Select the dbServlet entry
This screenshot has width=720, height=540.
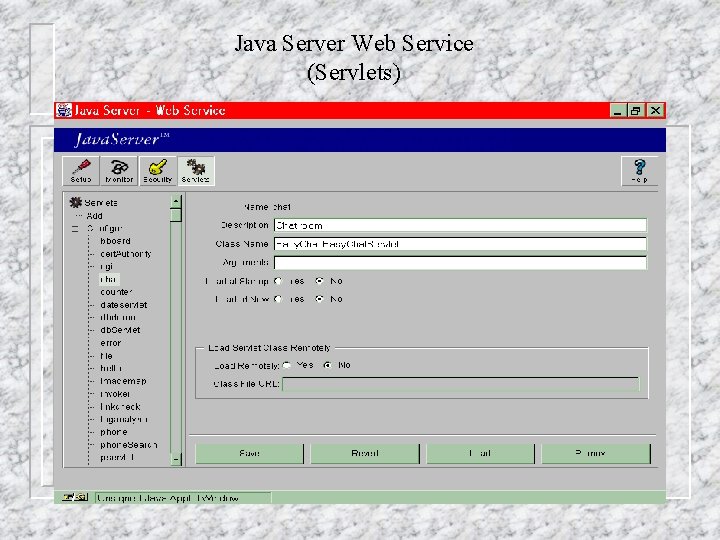pyautogui.click(x=120, y=330)
